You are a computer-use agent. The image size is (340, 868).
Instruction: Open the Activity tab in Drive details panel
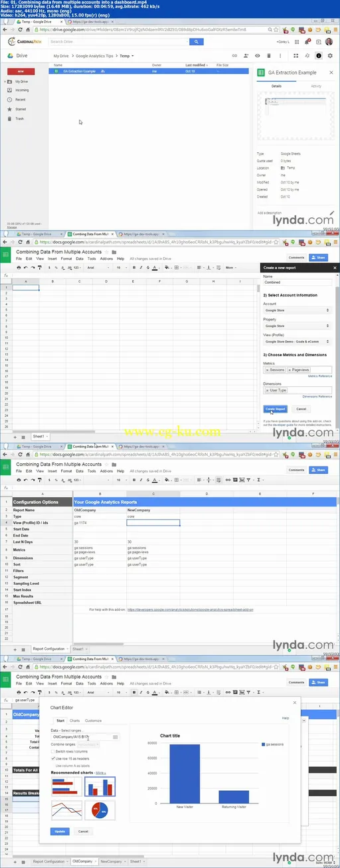point(316,86)
